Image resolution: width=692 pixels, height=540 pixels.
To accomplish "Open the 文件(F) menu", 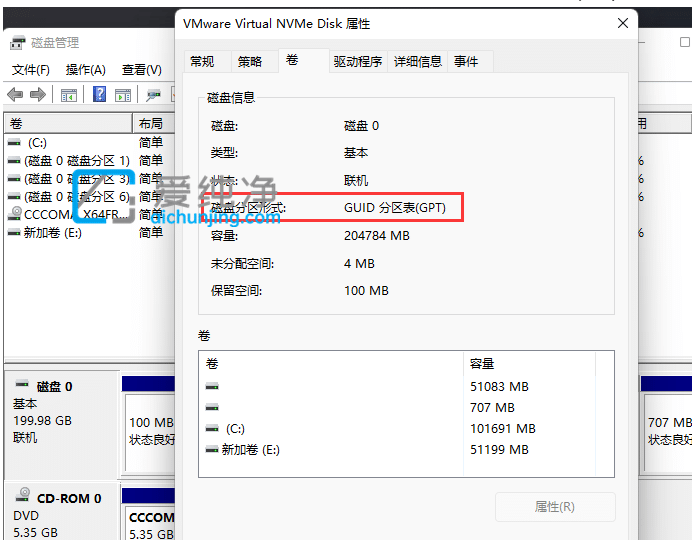I will point(30,70).
